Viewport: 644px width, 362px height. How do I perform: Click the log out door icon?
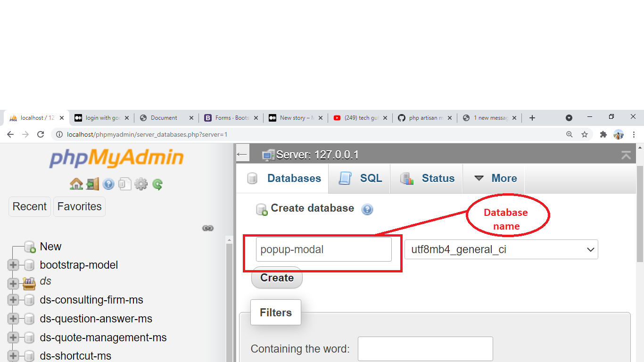[92, 184]
